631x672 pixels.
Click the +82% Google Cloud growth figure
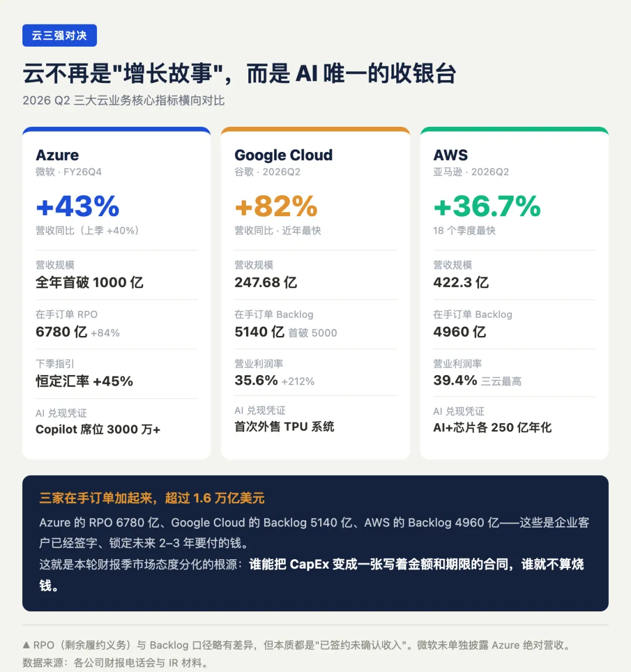(276, 206)
